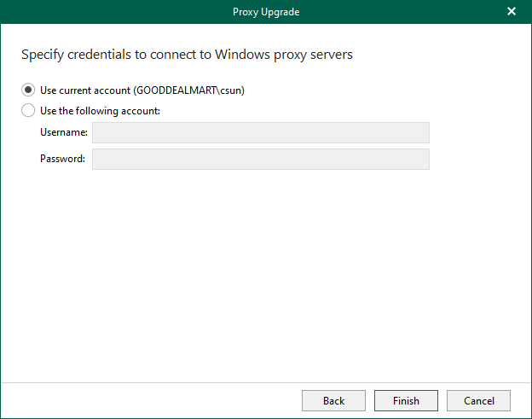Image resolution: width=532 pixels, height=419 pixels.
Task: Click the Password: label
Action: [x=62, y=160]
